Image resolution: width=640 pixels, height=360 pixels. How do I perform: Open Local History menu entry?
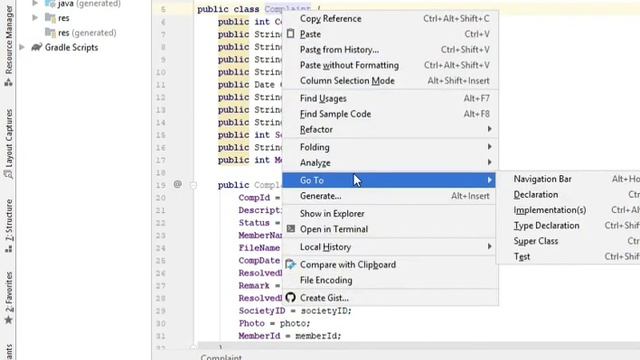pos(390,247)
